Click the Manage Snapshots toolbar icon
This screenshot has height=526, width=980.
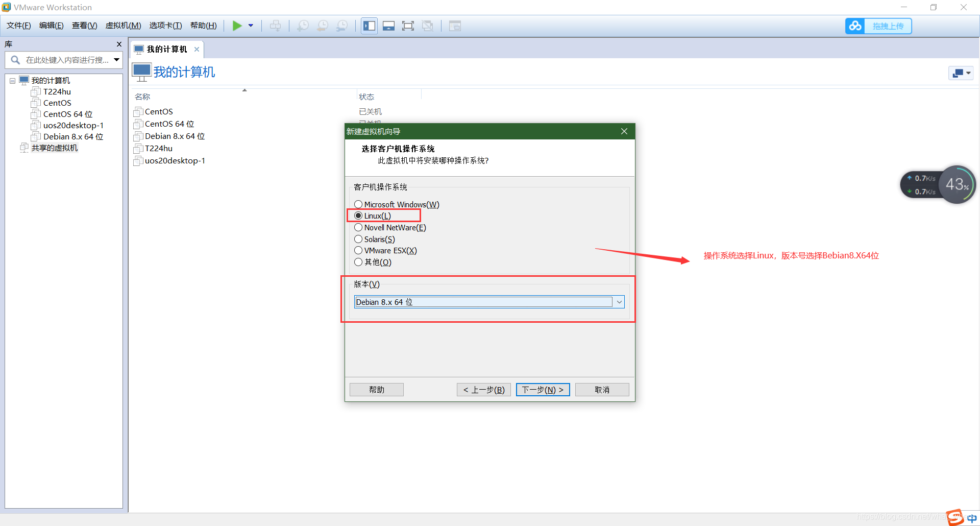tap(342, 26)
